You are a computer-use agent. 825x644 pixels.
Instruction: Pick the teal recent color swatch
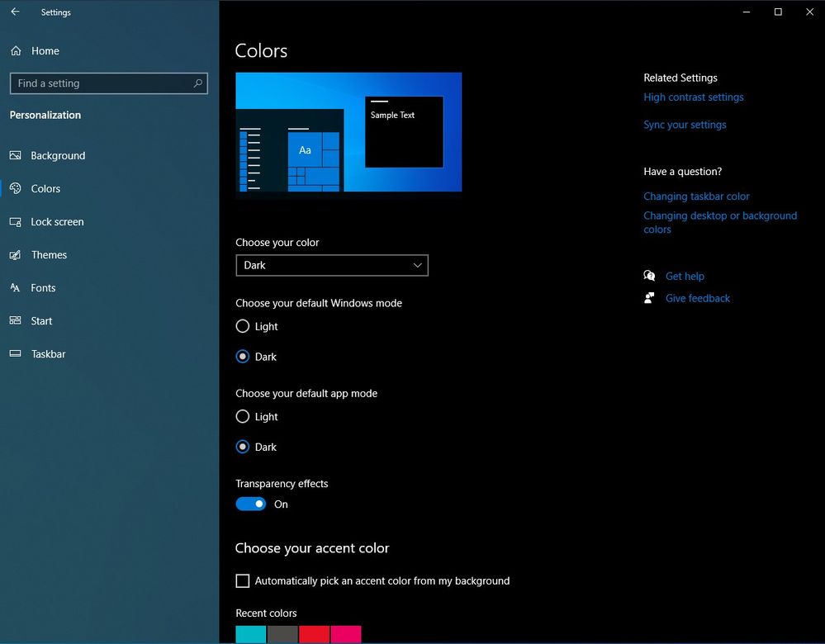coord(251,635)
